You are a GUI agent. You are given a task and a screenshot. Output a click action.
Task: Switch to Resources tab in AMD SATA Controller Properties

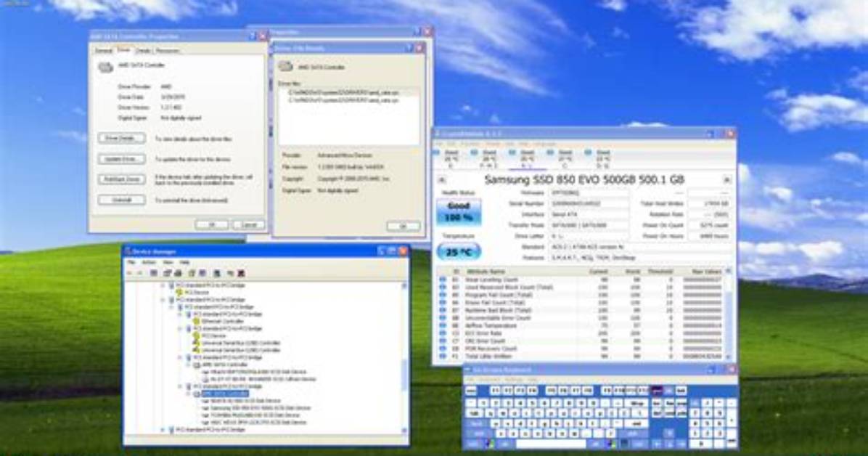coord(167,50)
